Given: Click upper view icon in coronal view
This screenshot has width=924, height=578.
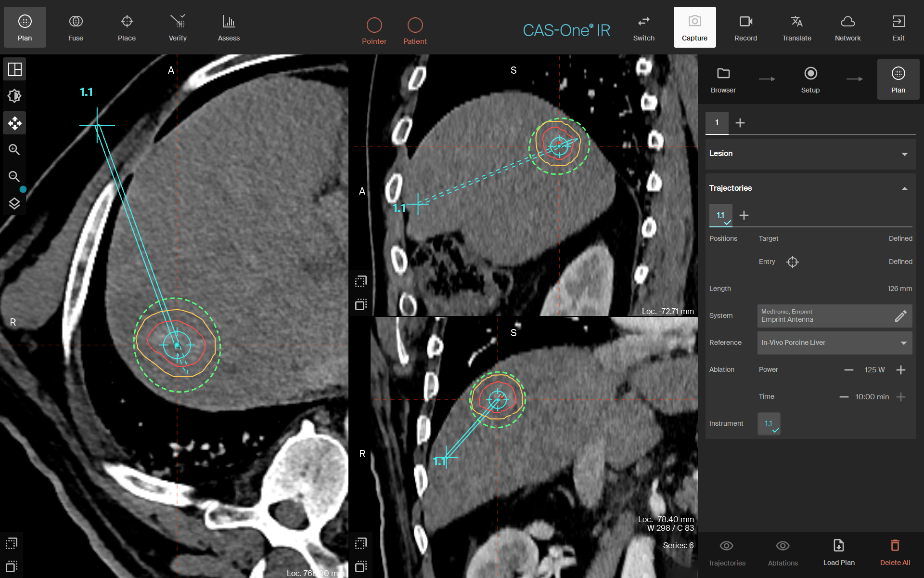Looking at the screenshot, I should (x=361, y=543).
